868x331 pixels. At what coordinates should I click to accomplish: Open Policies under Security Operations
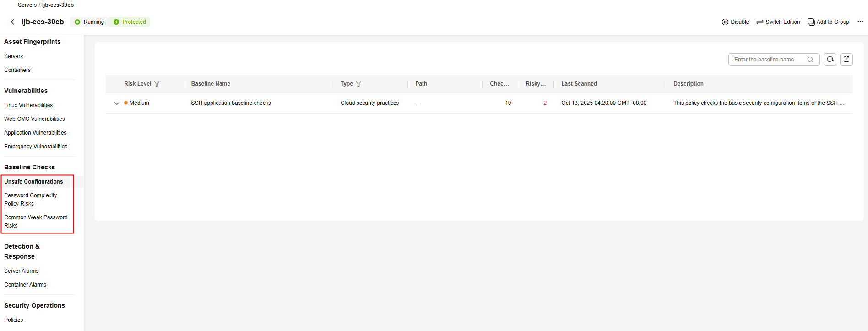coord(14,320)
